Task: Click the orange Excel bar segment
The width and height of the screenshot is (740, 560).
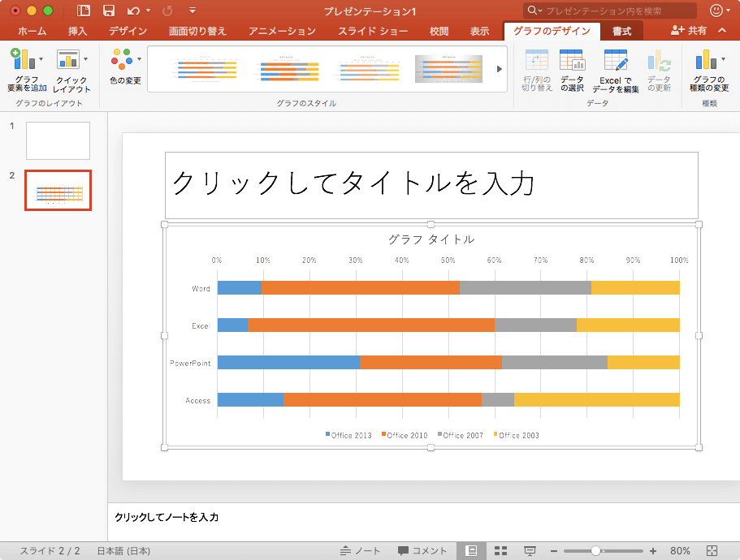Action: point(371,325)
